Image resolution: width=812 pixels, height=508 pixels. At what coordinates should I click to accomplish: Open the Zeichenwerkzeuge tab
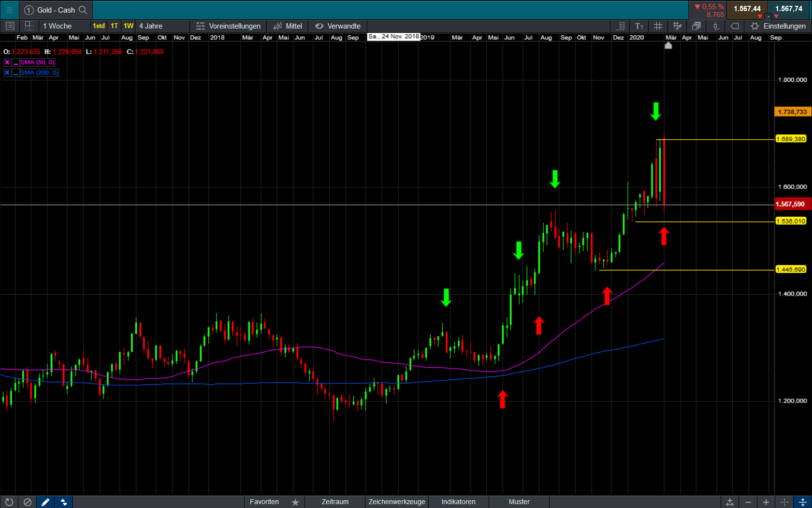point(397,502)
